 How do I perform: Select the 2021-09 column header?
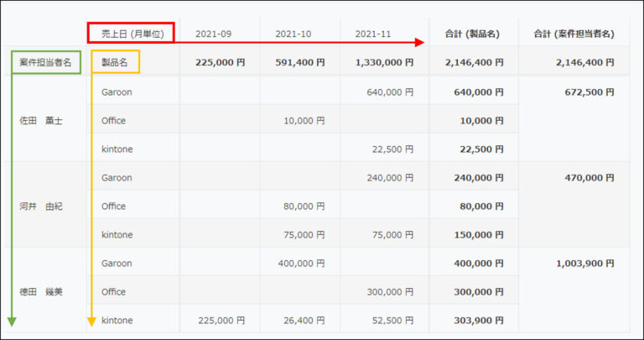214,34
